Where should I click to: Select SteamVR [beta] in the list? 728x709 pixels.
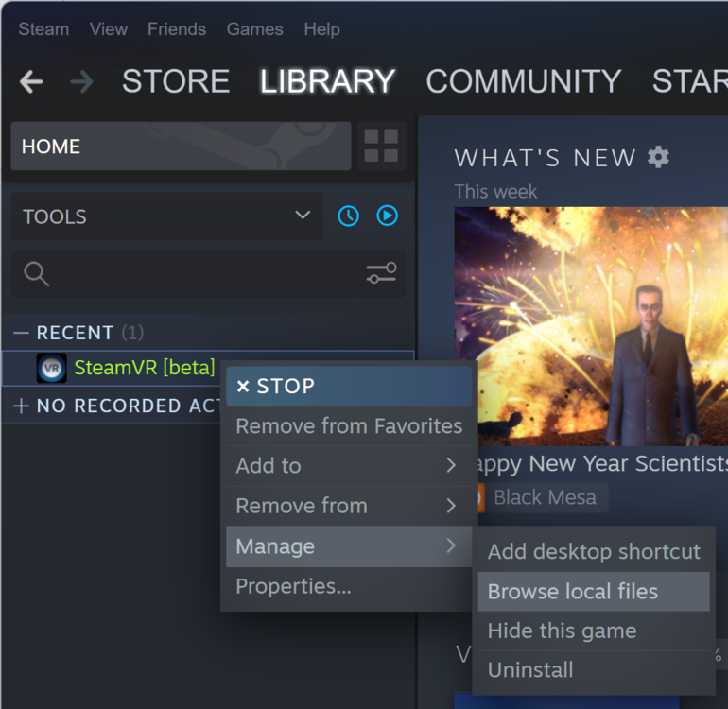pyautogui.click(x=145, y=368)
